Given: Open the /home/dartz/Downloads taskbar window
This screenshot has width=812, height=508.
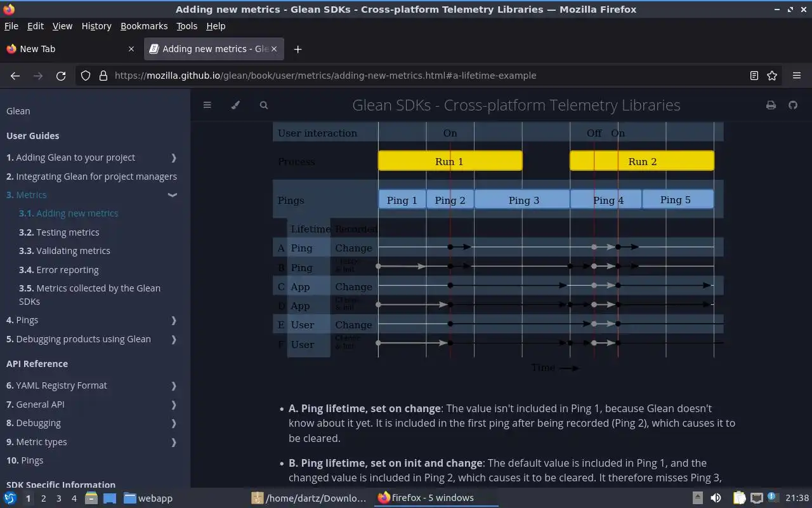Looking at the screenshot, I should coord(309,498).
